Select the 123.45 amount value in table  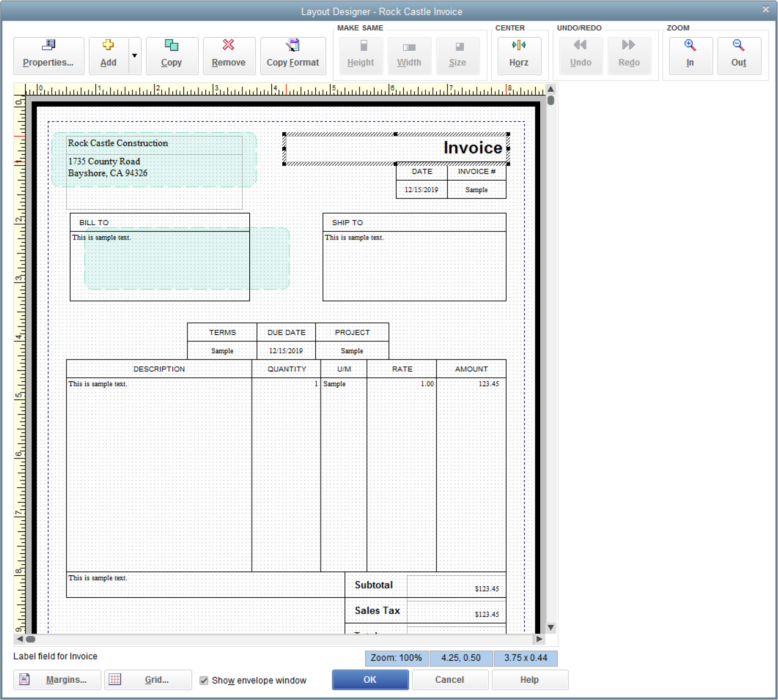(489, 384)
